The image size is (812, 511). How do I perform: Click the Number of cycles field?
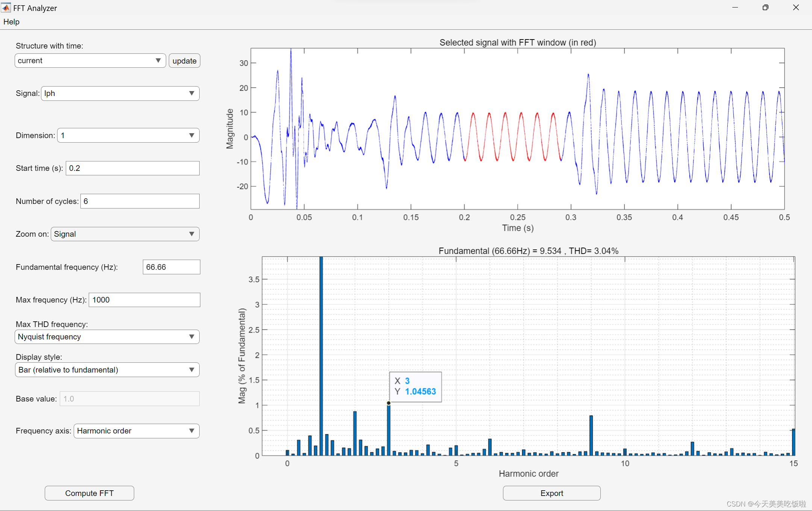[x=140, y=201]
